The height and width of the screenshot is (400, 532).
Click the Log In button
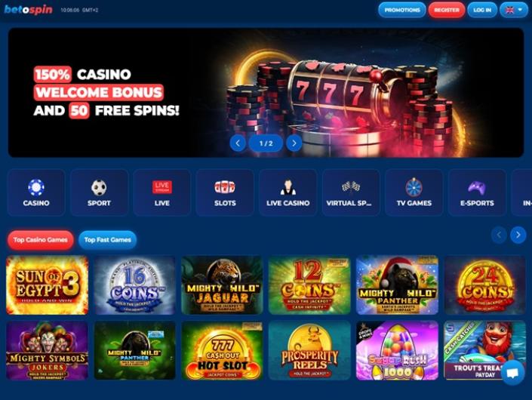[x=482, y=10]
